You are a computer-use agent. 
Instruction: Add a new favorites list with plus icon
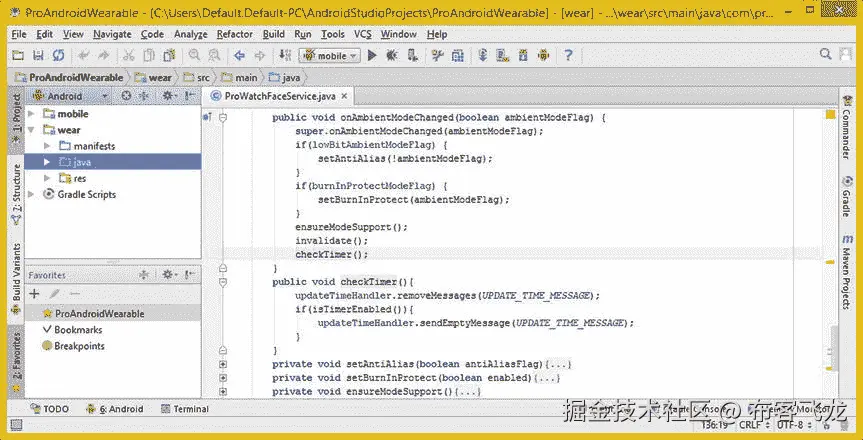(x=34, y=294)
